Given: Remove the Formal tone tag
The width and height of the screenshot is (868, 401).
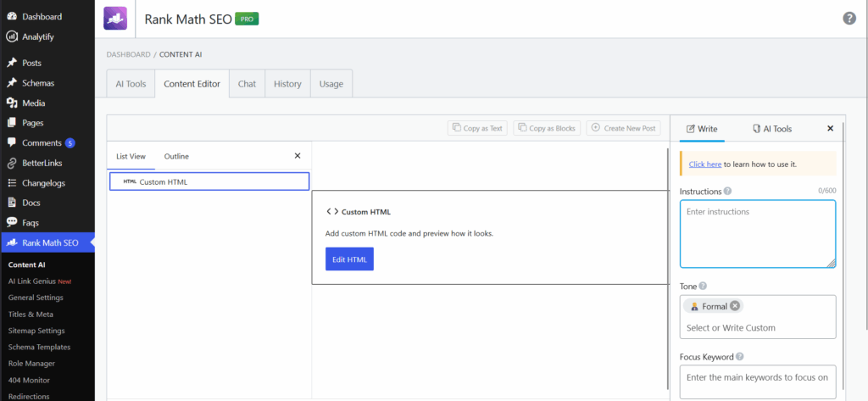Looking at the screenshot, I should [734, 306].
